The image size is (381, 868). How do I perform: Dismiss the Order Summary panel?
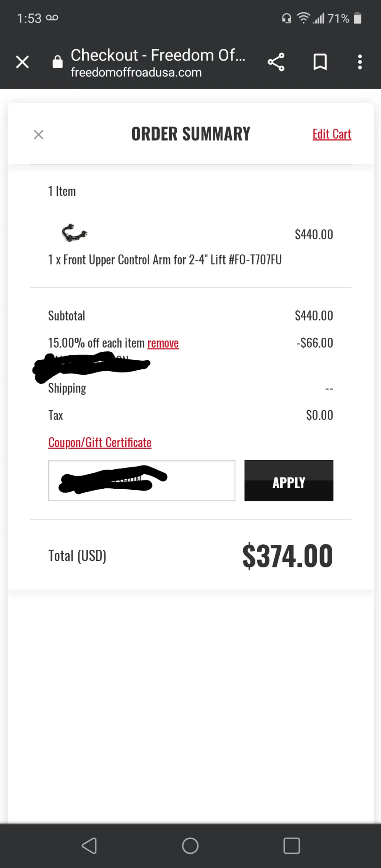click(39, 135)
